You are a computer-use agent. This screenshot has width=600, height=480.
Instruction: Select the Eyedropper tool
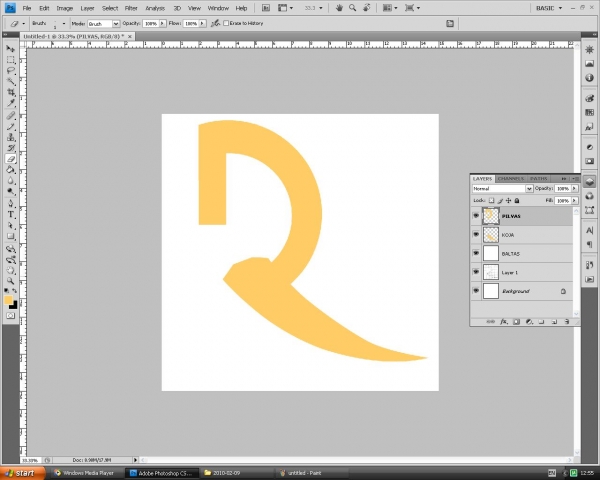point(11,103)
